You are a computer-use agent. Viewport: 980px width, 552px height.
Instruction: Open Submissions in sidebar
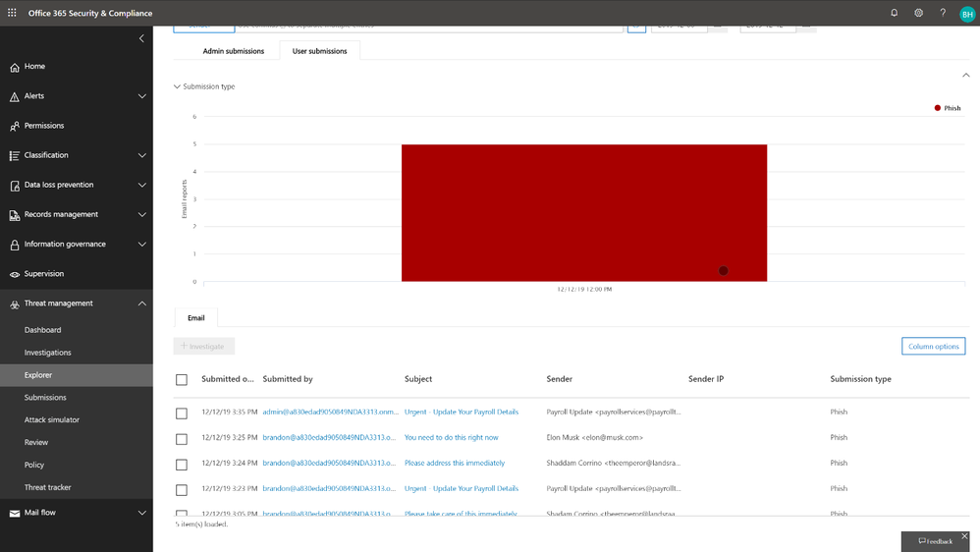pos(45,398)
